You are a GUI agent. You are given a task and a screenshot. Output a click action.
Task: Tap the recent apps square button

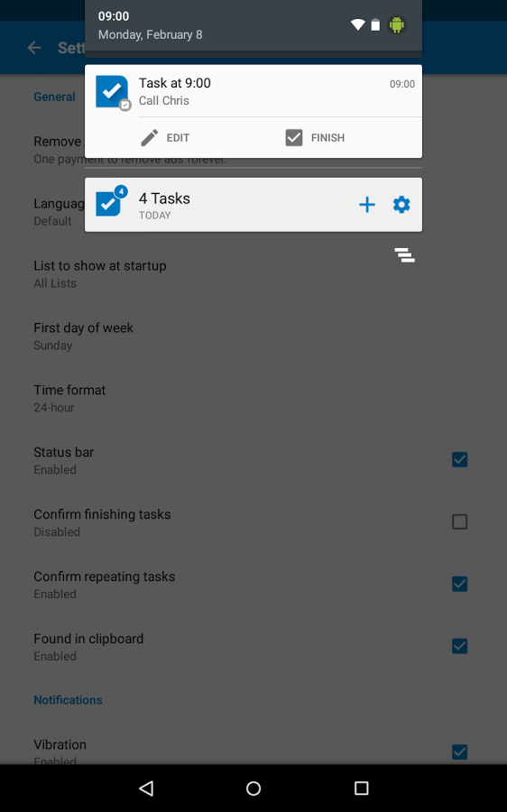[x=361, y=789]
